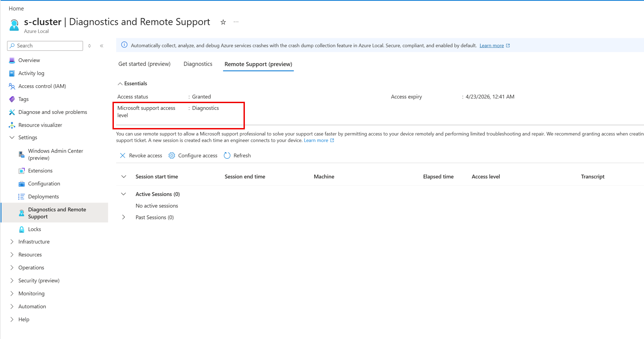Viewport: 644px width, 339px height.
Task: Click the Overview icon in sidebar
Action: (x=12, y=60)
